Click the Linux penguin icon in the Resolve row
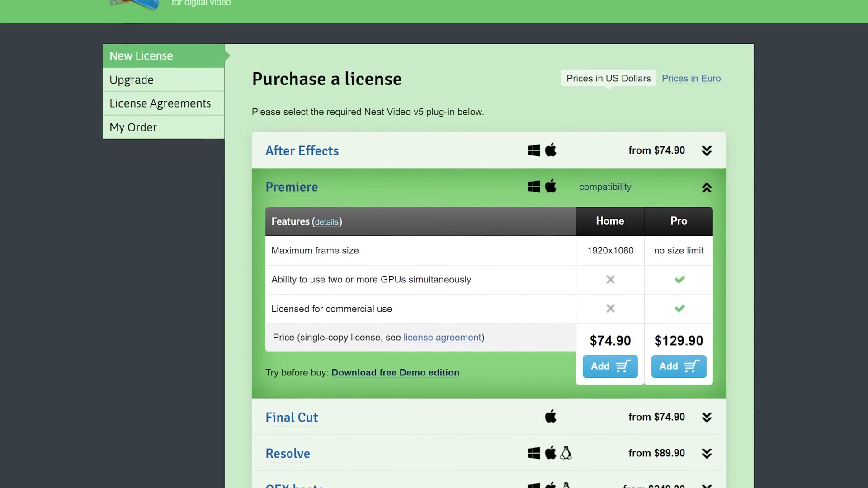The image size is (868, 488). pos(566,452)
